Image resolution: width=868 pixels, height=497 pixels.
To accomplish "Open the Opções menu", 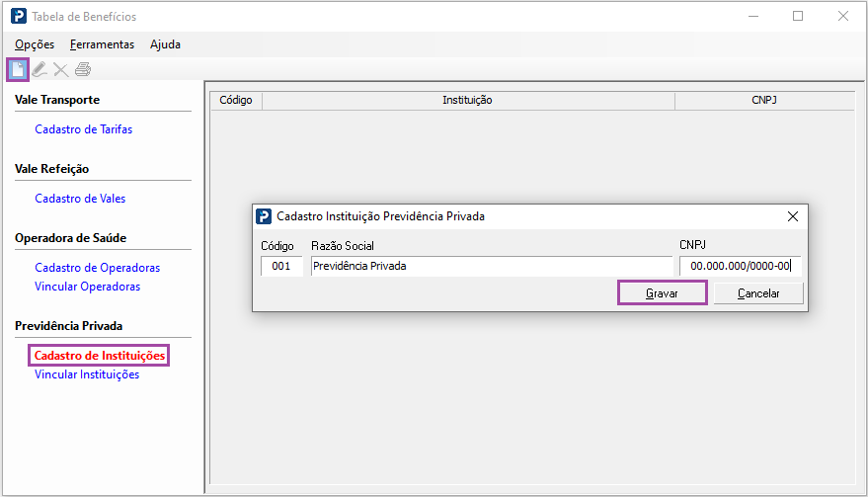I will (35, 44).
